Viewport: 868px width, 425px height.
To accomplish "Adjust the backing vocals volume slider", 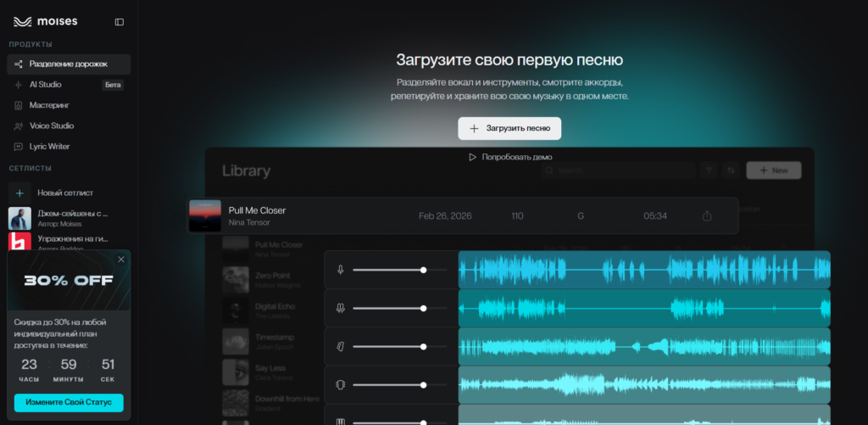I will pos(400,308).
